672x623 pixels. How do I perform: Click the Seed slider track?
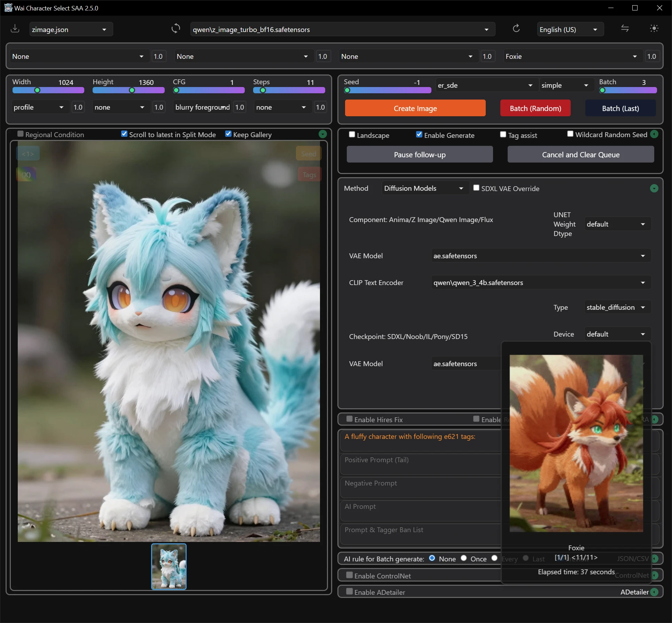coord(388,90)
